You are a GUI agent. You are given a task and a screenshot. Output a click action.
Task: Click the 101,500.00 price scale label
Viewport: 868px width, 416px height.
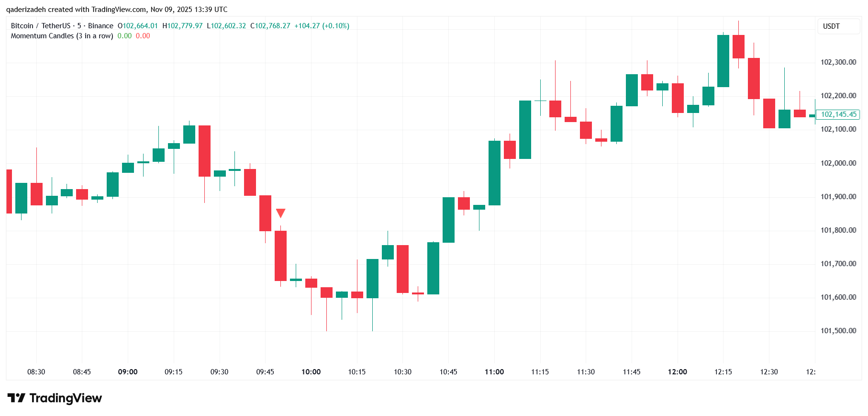[x=838, y=331]
